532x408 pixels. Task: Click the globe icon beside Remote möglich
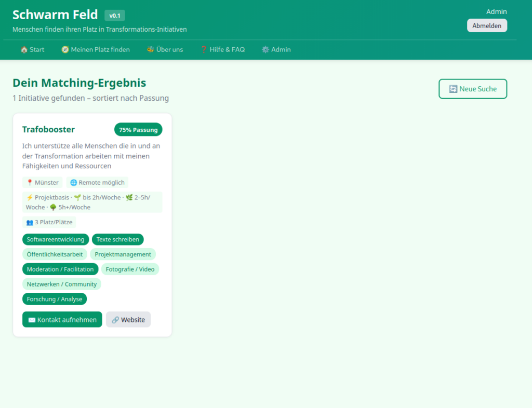coord(73,183)
